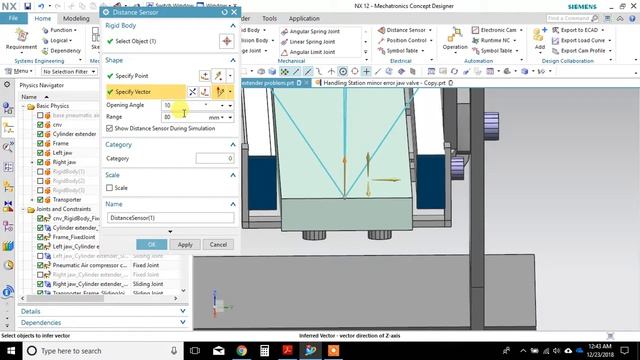640x360 pixels.
Task: Click the Electronic Cam icon
Action: point(475,30)
